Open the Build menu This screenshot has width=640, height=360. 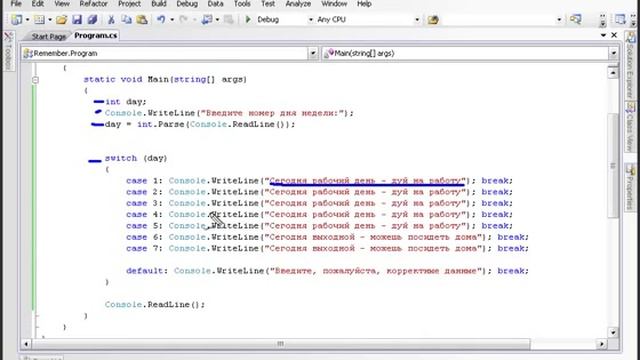[x=159, y=4]
